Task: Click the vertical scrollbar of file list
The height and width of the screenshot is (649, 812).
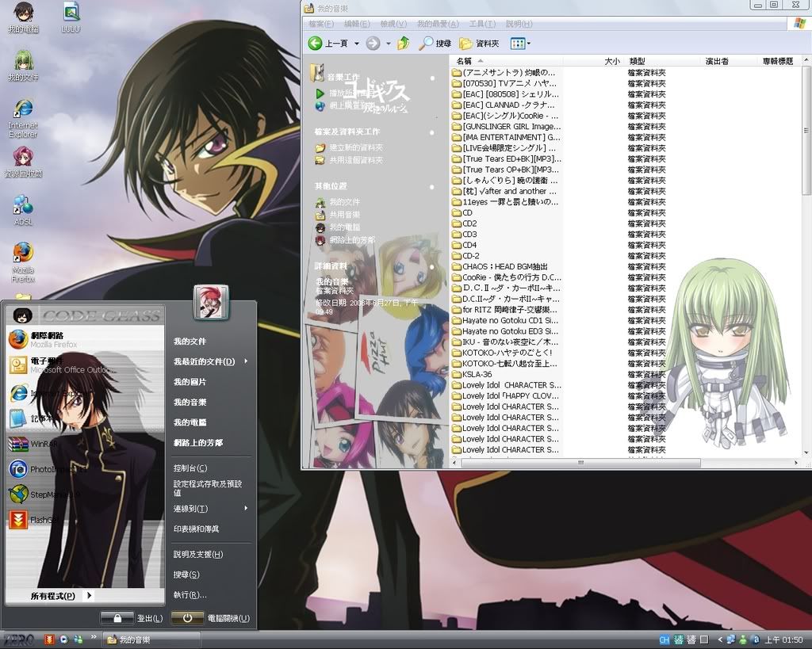Action: pos(806,129)
